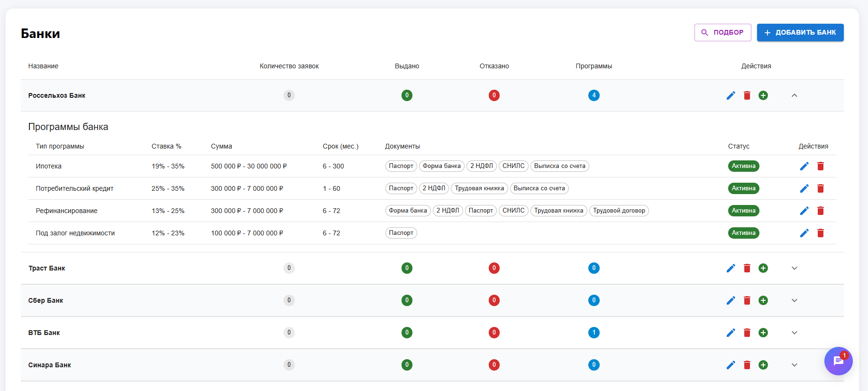Delete ВТБ Банк with trash icon
This screenshot has width=868, height=391.
747,333
